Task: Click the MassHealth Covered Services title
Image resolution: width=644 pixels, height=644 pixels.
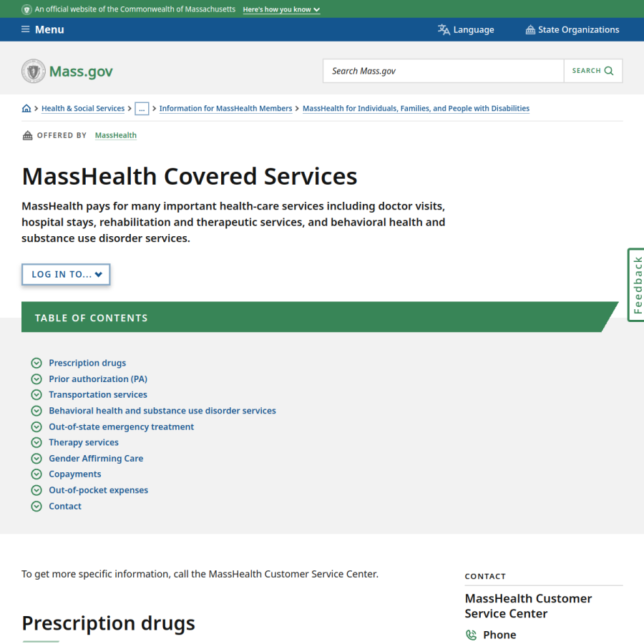Action: 190,176
